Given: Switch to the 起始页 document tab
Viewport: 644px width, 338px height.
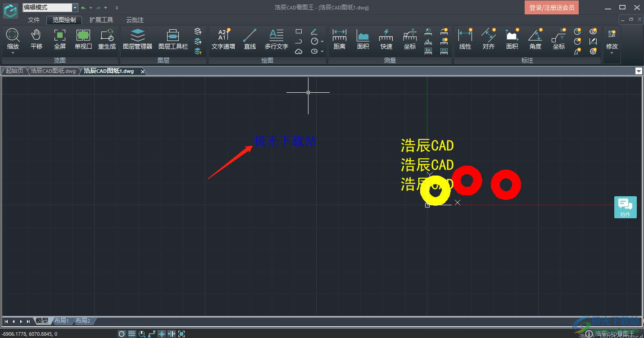Looking at the screenshot, I should pyautogui.click(x=14, y=71).
